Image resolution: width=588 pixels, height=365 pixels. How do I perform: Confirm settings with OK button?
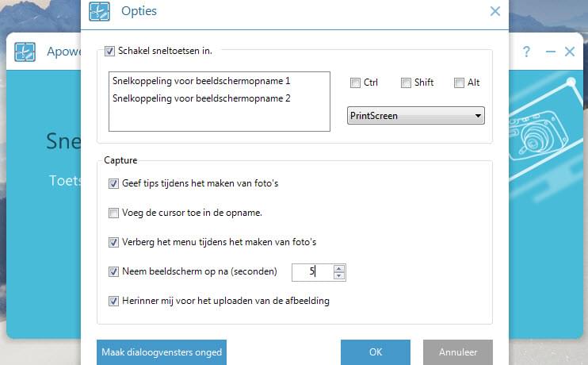376,352
